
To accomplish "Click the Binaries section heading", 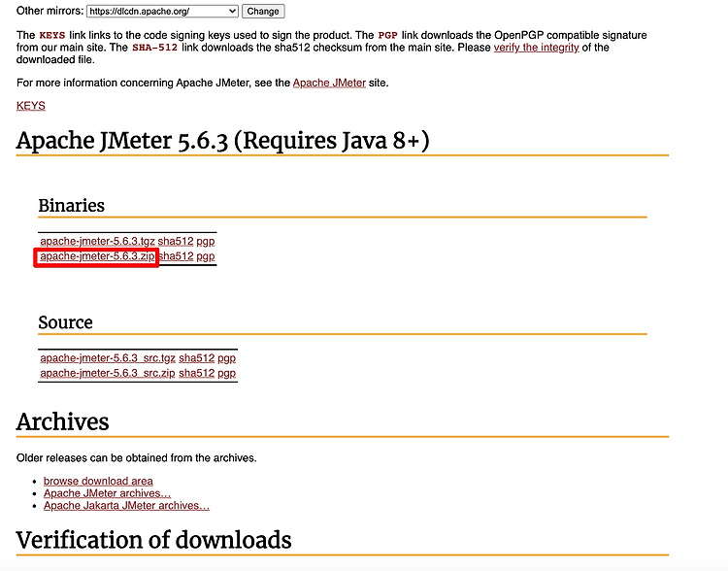I will click(x=72, y=205).
